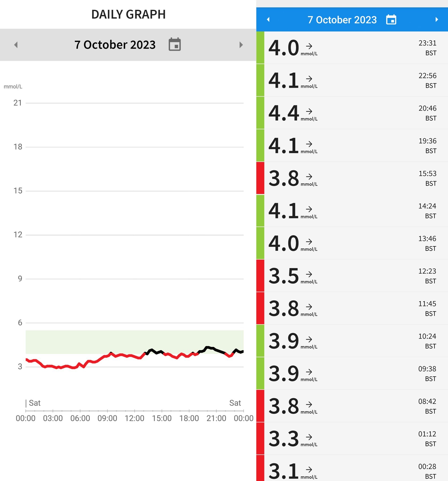448x481 pixels.
Task: Open calendar picker in Daily Graph header
Action: (x=174, y=45)
